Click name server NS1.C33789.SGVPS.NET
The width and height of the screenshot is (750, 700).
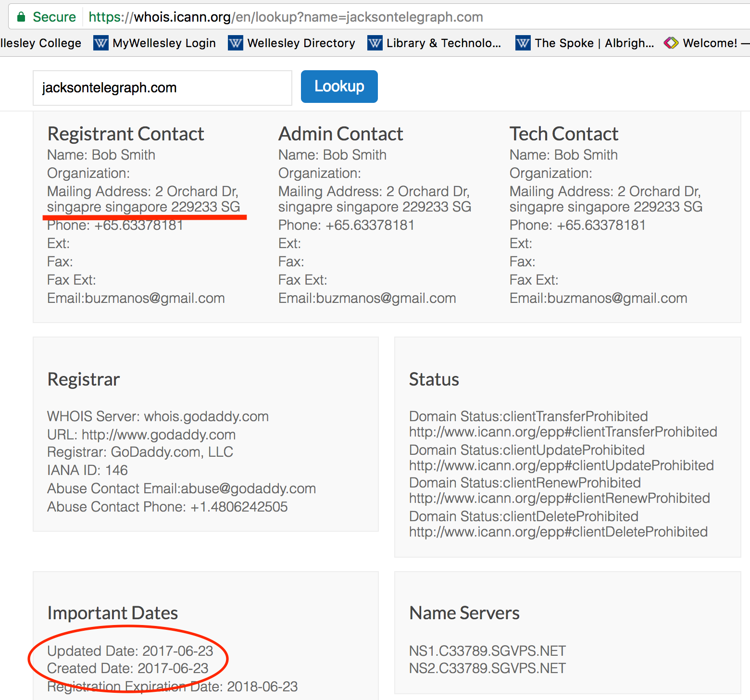click(x=487, y=651)
